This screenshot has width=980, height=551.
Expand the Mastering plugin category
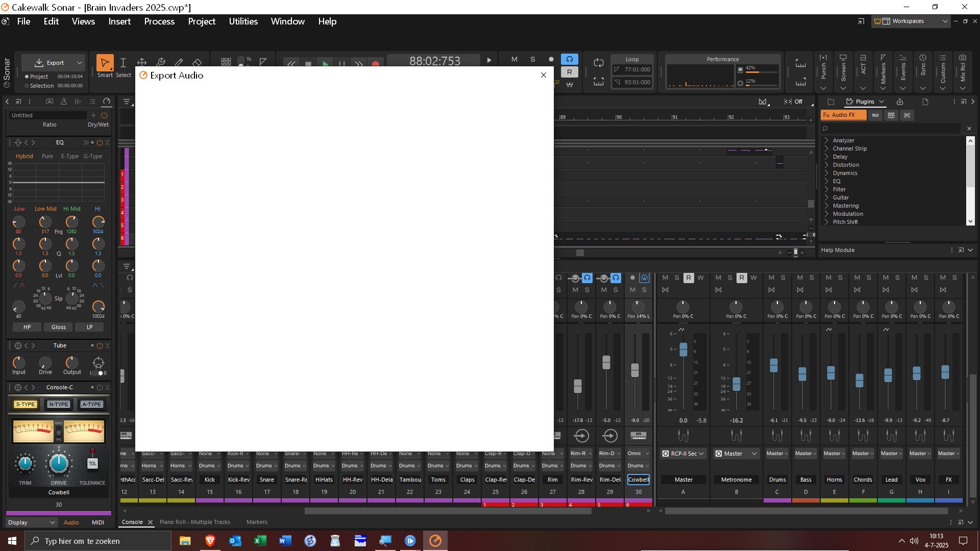click(845, 206)
